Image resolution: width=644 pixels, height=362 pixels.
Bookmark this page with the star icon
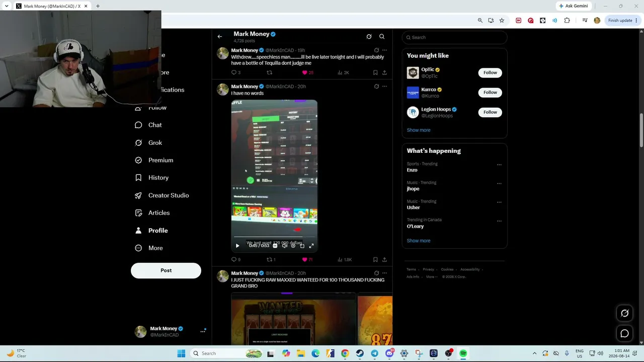click(502, 21)
